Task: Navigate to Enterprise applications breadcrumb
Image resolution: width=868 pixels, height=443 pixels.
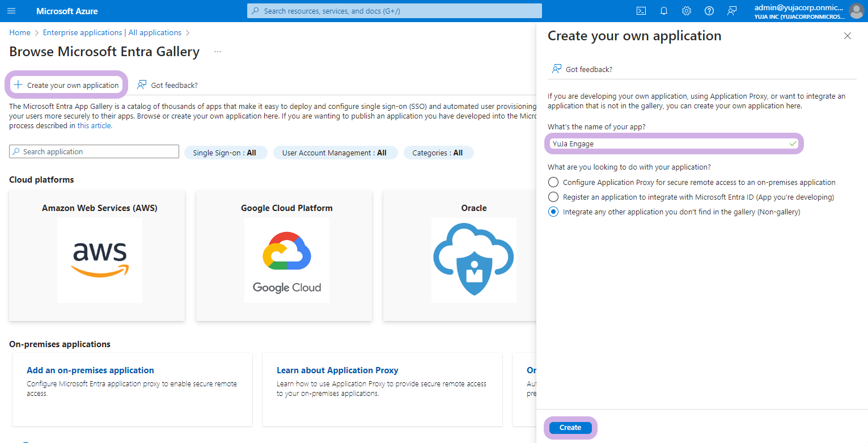Action: (x=112, y=32)
